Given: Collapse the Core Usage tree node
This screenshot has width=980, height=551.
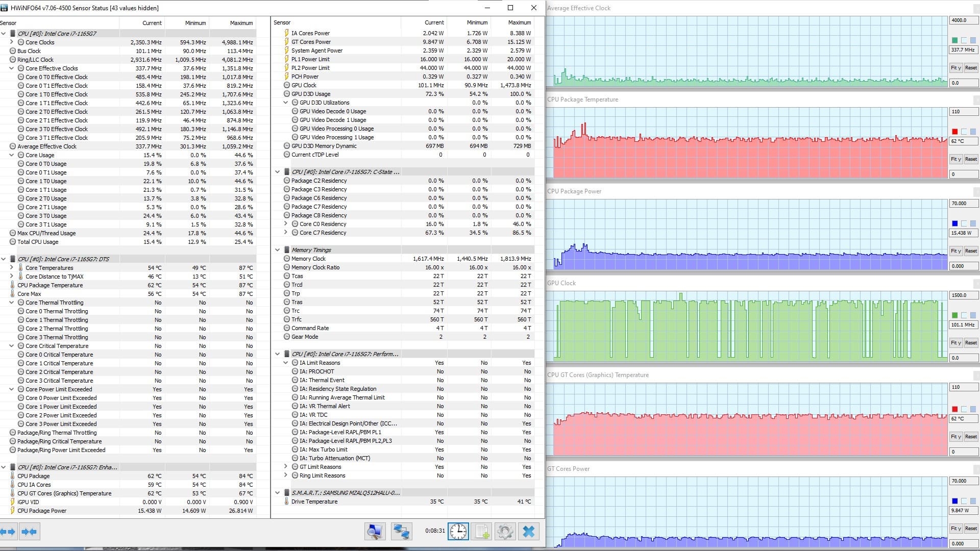Looking at the screenshot, I should 12,155.
